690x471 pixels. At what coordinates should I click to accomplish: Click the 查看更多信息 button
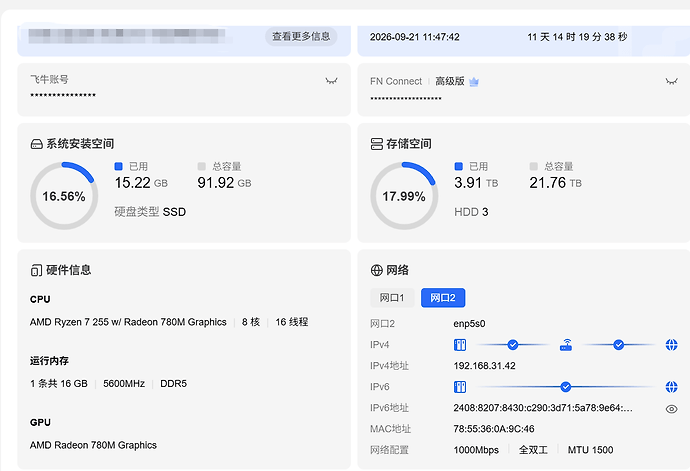[301, 36]
